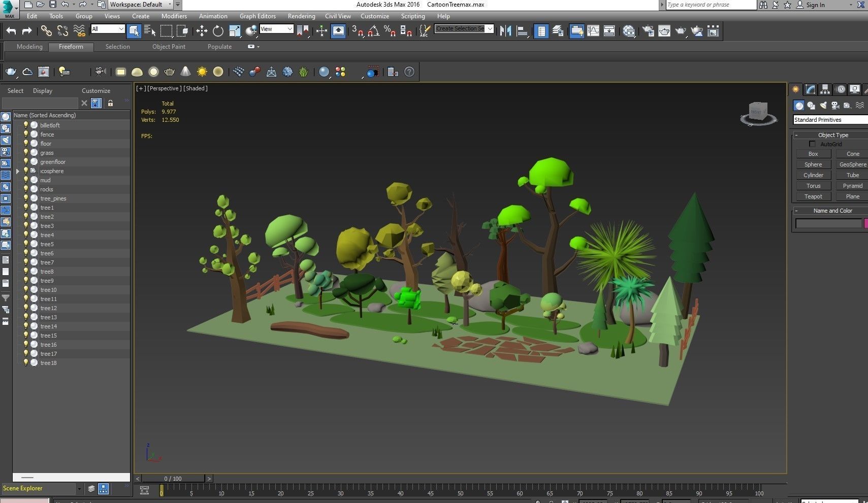Image resolution: width=868 pixels, height=503 pixels.
Task: Toggle the Spinner Snap button
Action: [406, 31]
